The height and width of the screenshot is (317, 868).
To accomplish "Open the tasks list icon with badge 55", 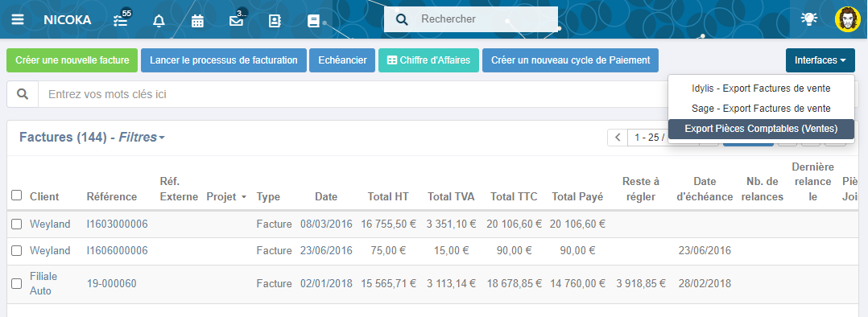I will [120, 20].
